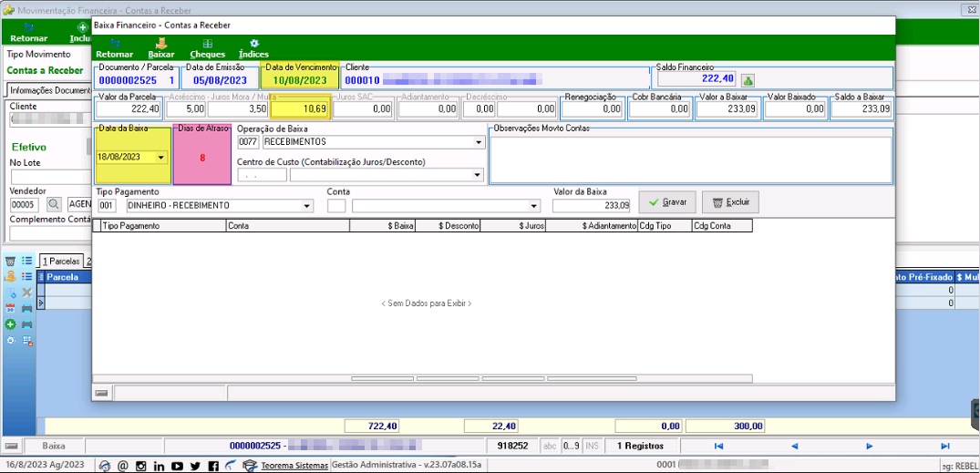Screen dimensions: 980x473
Task: Open the YouTube icon in status bar
Action: pos(177,466)
